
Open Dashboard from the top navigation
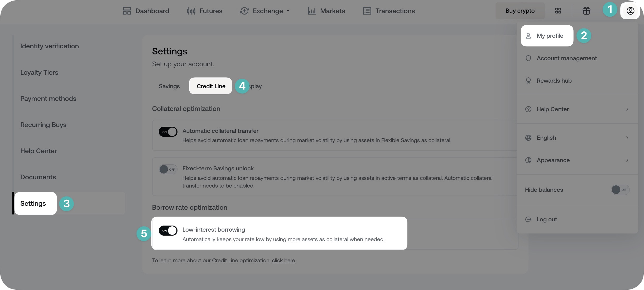click(146, 11)
